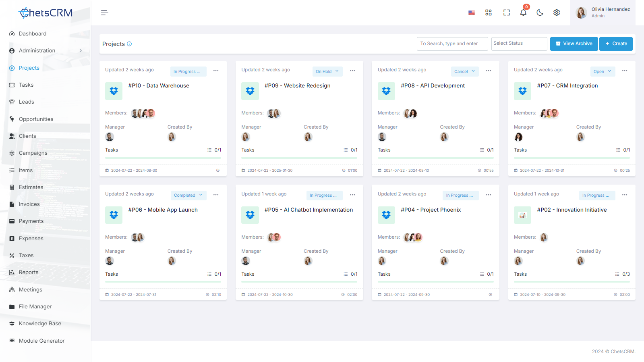Image resolution: width=644 pixels, height=362 pixels.
Task: Focus the project search input field
Action: [x=452, y=44]
